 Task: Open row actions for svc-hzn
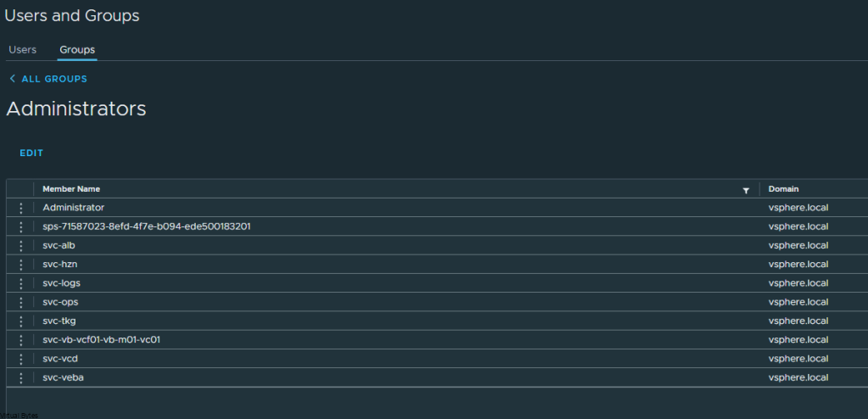(x=21, y=265)
